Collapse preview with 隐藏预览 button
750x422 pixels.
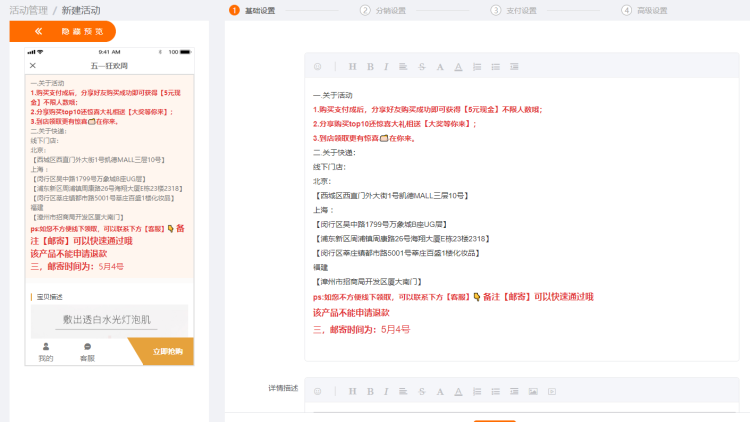click(63, 32)
